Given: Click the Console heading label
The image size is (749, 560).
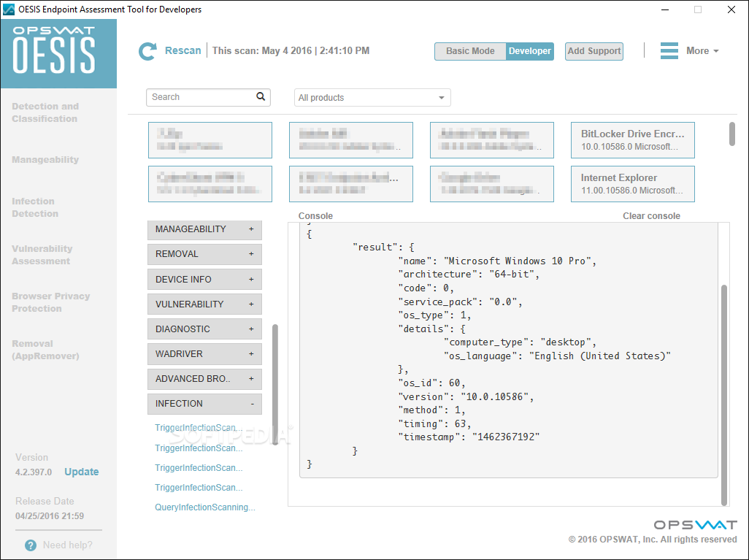Looking at the screenshot, I should point(315,216).
